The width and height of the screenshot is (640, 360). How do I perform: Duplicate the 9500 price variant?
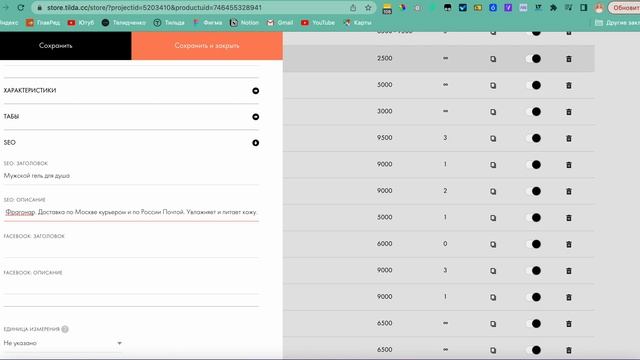[x=493, y=138]
